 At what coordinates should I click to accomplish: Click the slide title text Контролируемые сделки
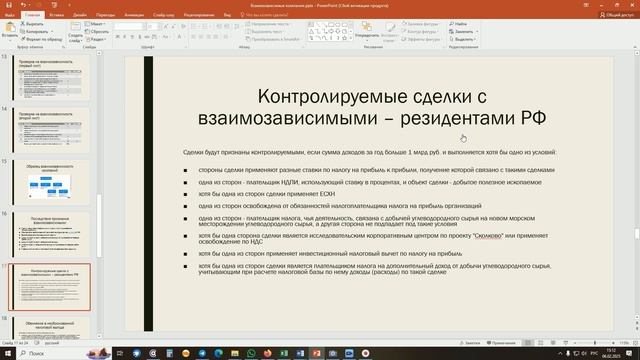pos(372,107)
